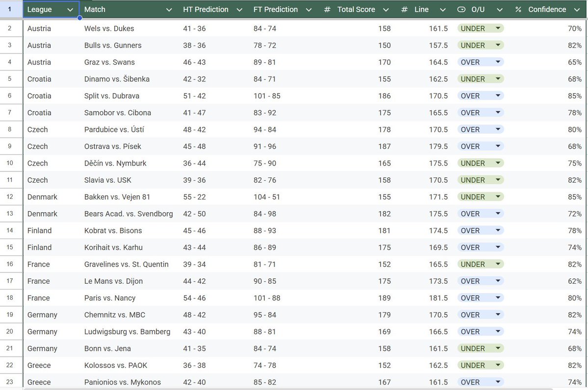Open the OVER chip for Kobrat vs. Bisons
This screenshot has height=390, width=588.
[481, 231]
